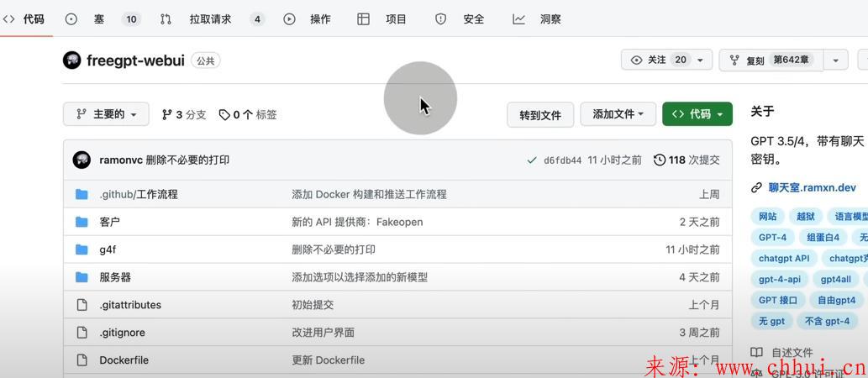The image size is (868, 378).
Task: Click the 10 issues counter badge
Action: 131,19
